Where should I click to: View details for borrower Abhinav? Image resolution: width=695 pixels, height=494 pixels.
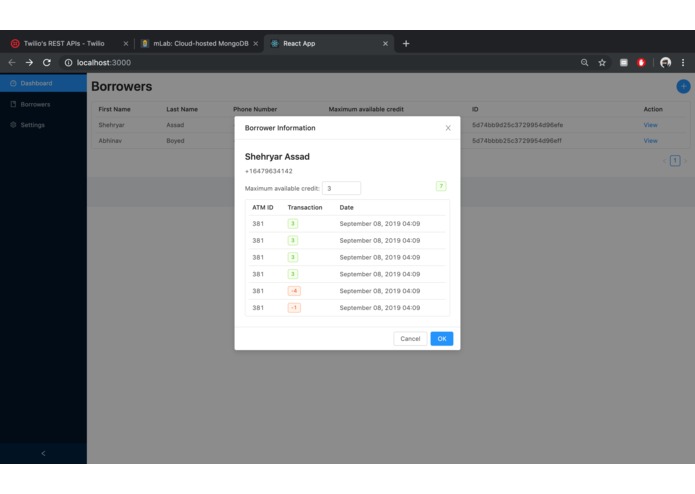click(x=650, y=140)
